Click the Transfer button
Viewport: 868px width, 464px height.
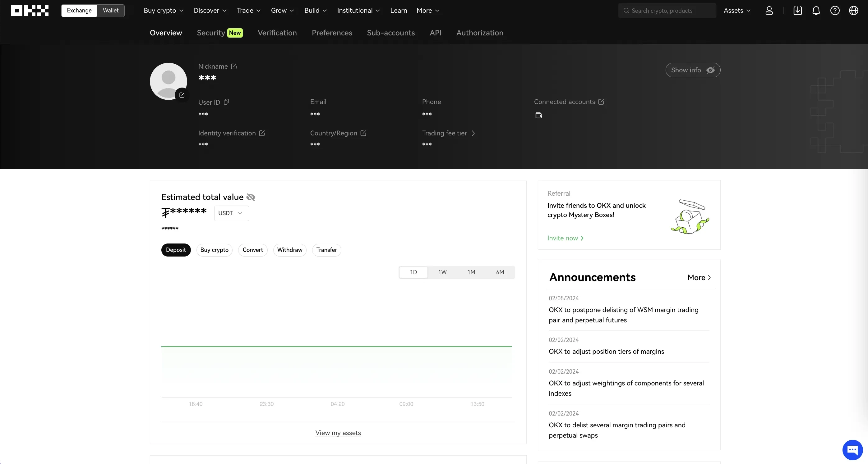pyautogui.click(x=326, y=250)
